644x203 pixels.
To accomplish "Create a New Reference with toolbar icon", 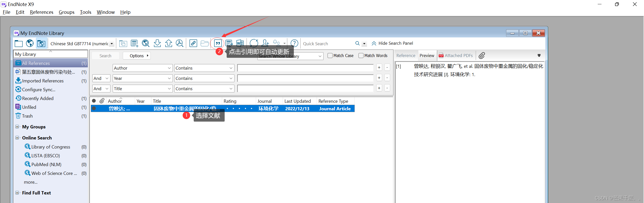I will click(134, 43).
